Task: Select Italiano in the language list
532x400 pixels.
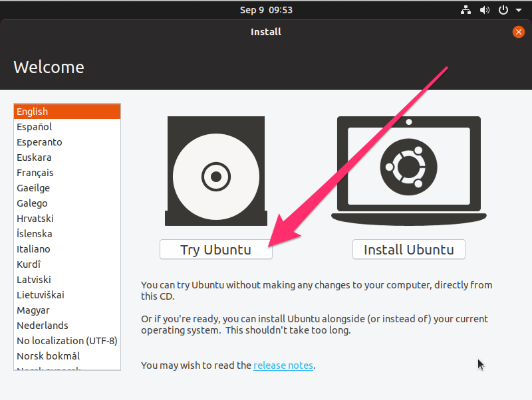Action: click(x=67, y=249)
